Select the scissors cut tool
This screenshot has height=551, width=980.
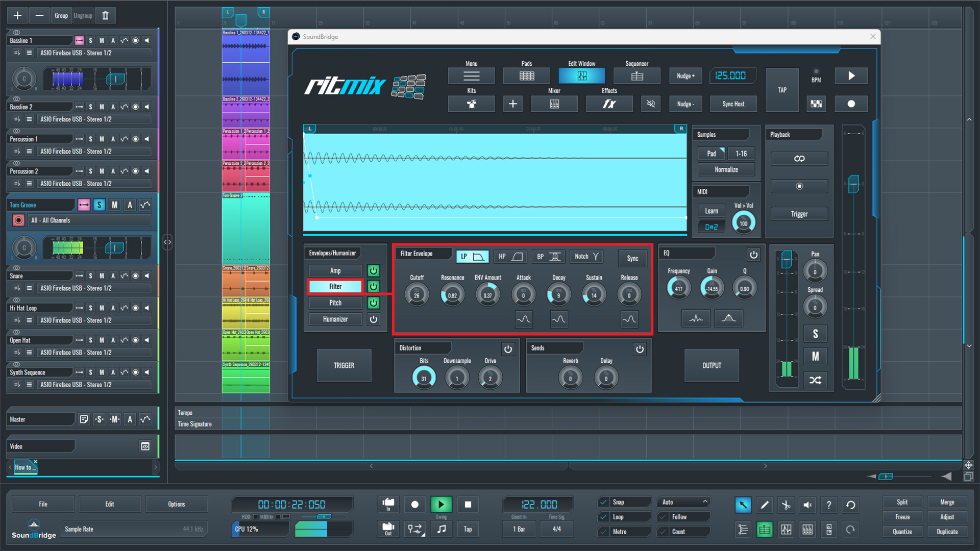[786, 505]
